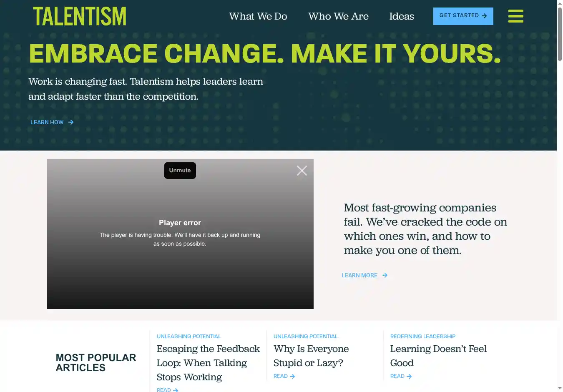Open article Escaping the Feedback Loop
The height and width of the screenshot is (392, 563).
tap(208, 363)
